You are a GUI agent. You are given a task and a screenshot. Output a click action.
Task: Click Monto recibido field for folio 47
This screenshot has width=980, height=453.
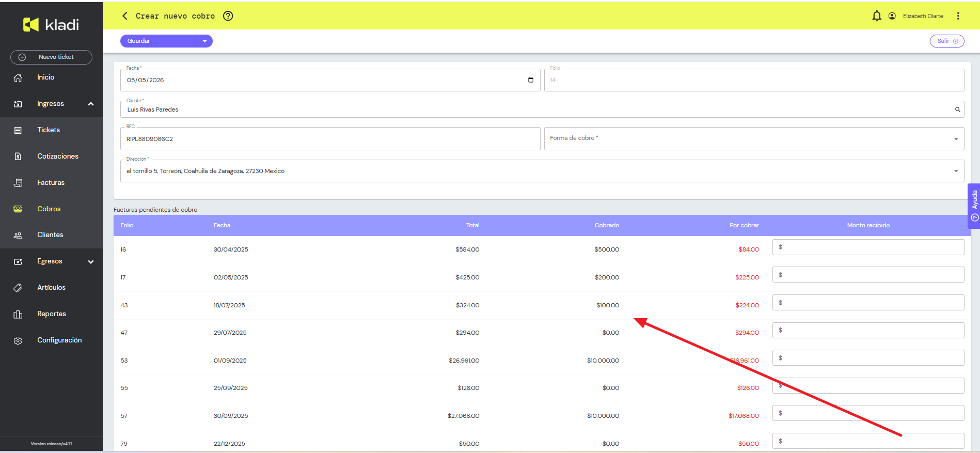tap(868, 330)
